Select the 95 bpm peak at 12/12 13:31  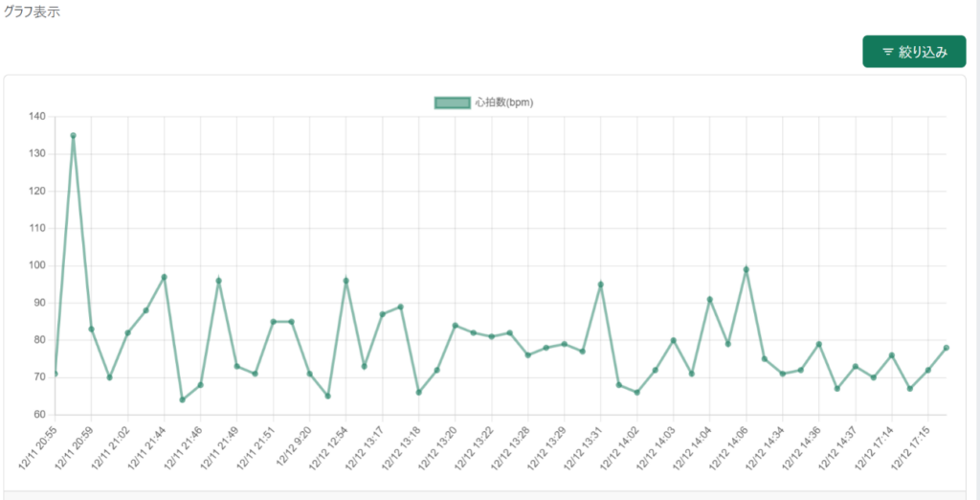pyautogui.click(x=600, y=284)
